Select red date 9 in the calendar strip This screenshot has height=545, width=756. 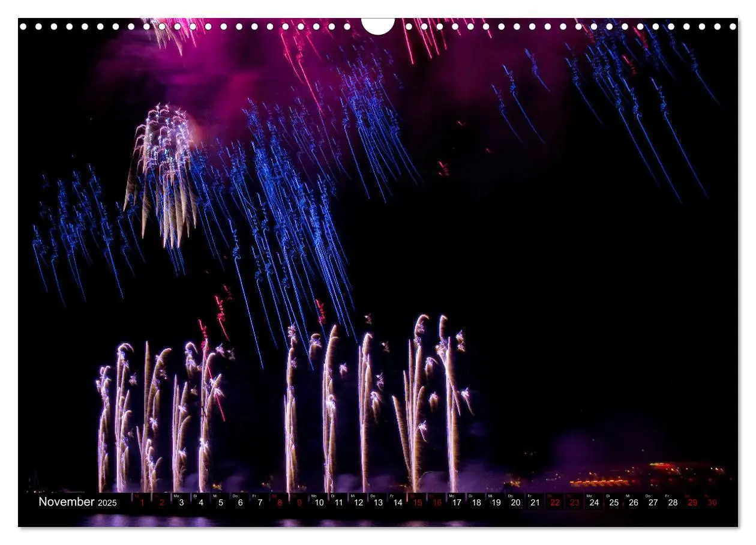(x=299, y=502)
